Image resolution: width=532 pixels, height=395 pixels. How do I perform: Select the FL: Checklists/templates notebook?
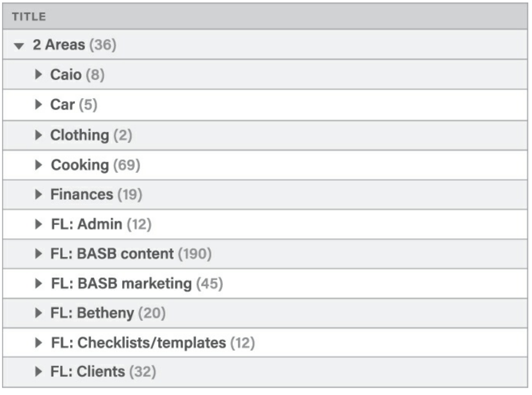point(139,343)
